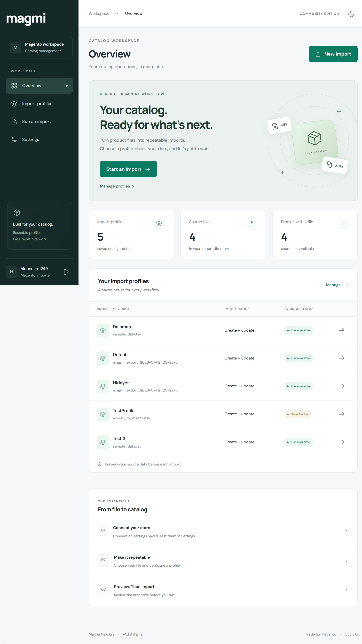
Task: Click the TestProfile layers icon
Action: (x=103, y=414)
